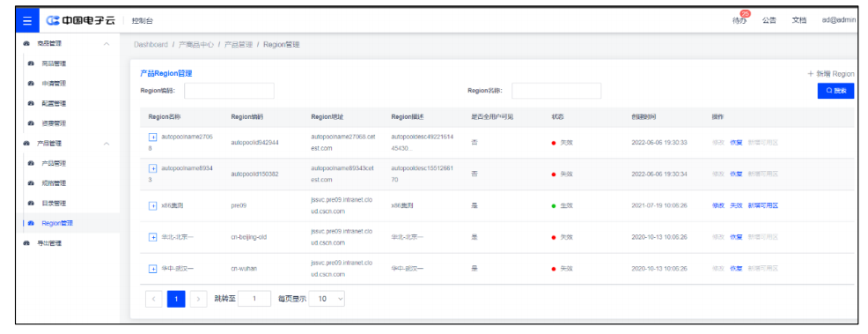Viewport: 868px width, 334px height.
Task: Open 待办 with the 25 badge
Action: coord(739,20)
